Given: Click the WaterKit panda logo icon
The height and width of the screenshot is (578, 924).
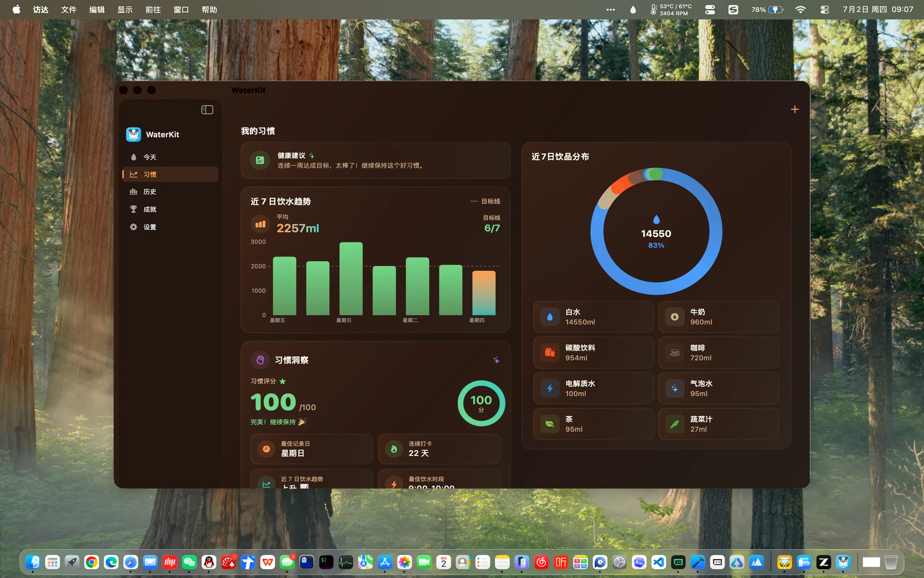Looking at the screenshot, I should pos(134,135).
